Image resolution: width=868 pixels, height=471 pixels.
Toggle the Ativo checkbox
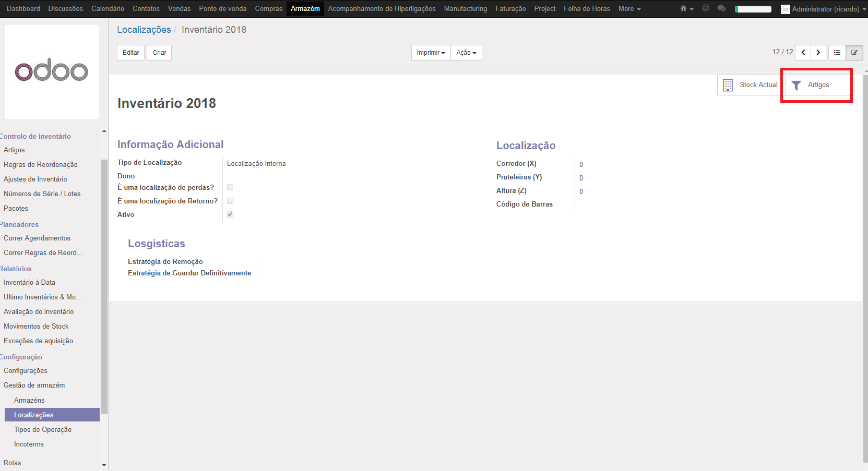230,214
